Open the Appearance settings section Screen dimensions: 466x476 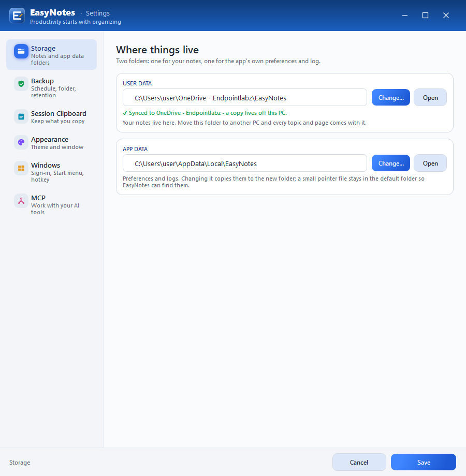(52, 143)
